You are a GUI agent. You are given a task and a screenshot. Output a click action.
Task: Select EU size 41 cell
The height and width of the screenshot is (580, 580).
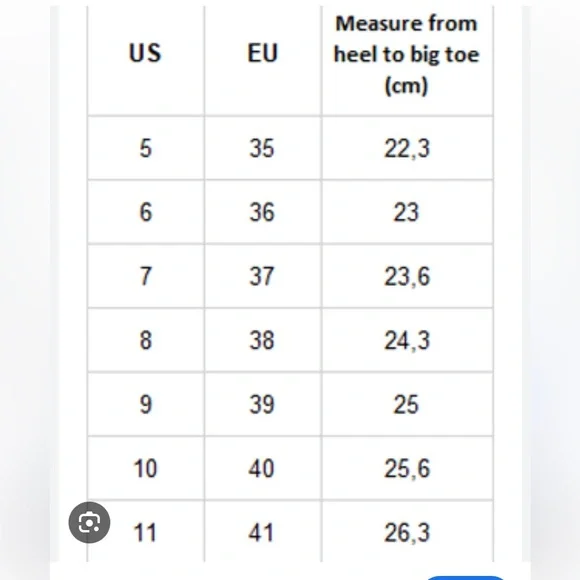(263, 532)
